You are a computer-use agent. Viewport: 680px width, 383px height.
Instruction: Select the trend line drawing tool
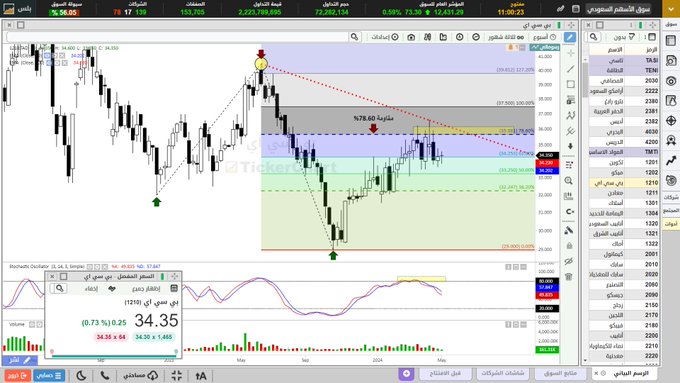click(570, 69)
